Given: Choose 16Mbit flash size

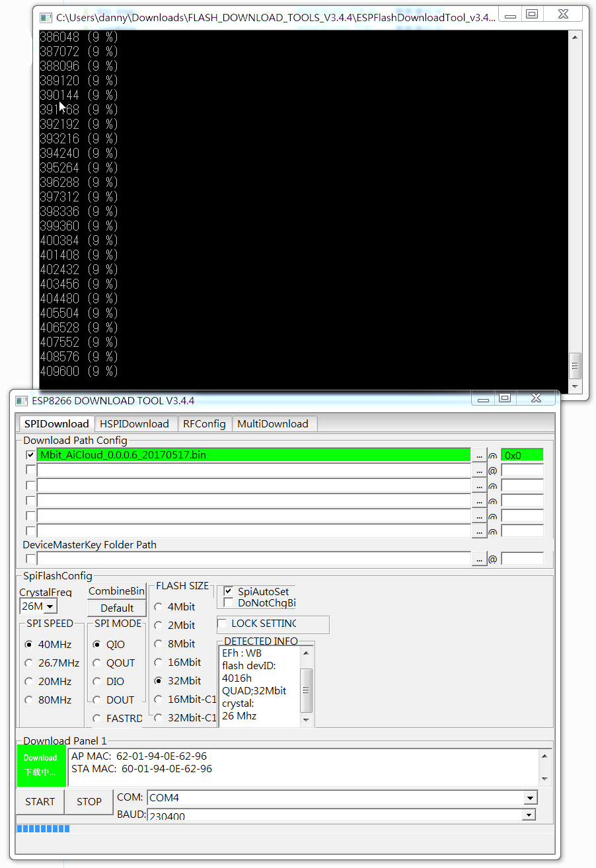Looking at the screenshot, I should pos(159,662).
